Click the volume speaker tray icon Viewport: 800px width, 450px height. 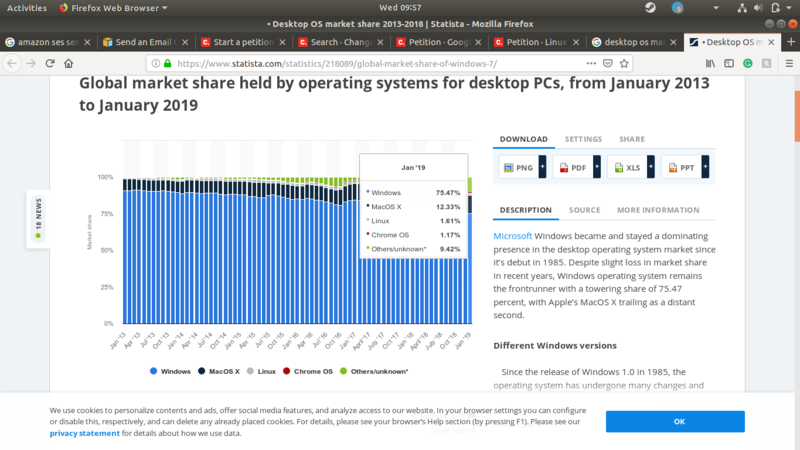(x=759, y=8)
